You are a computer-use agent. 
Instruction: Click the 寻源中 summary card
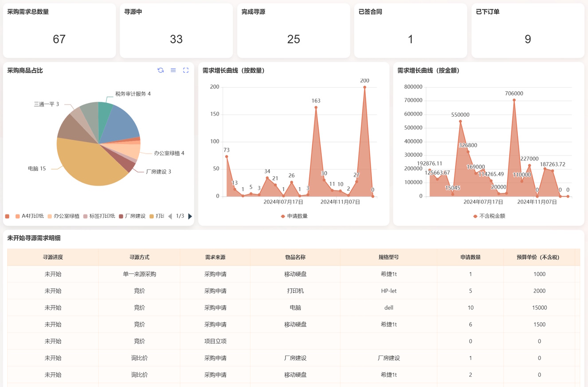(x=176, y=31)
